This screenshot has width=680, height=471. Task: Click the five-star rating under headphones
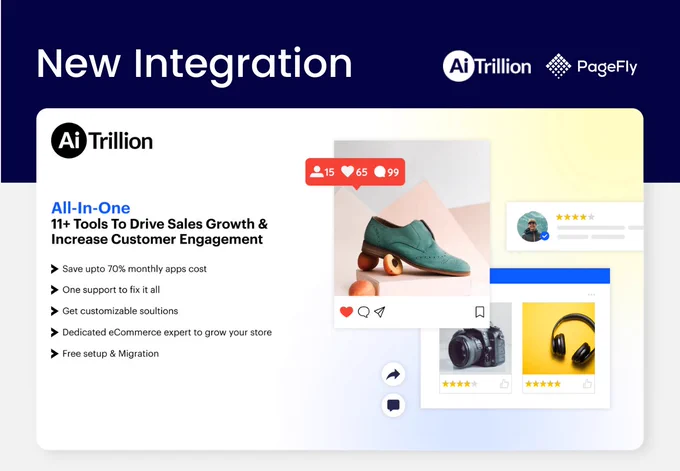click(543, 384)
